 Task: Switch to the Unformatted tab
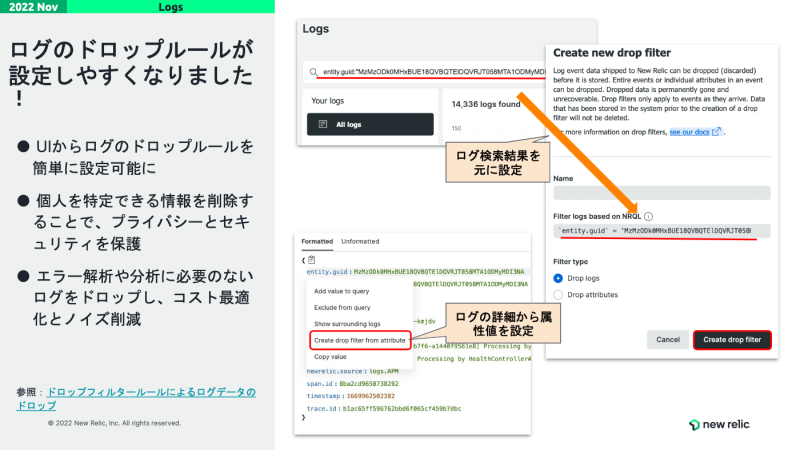[x=360, y=242]
